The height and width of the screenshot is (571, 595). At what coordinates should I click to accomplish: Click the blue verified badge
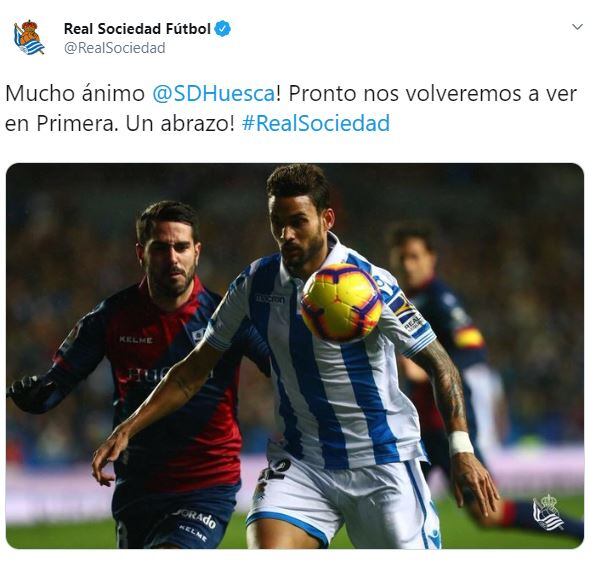click(223, 29)
